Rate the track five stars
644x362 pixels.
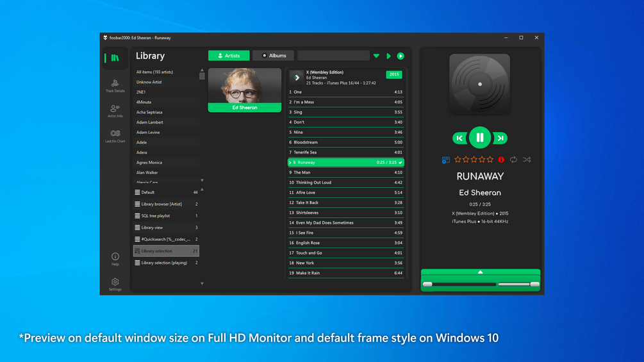(490, 160)
